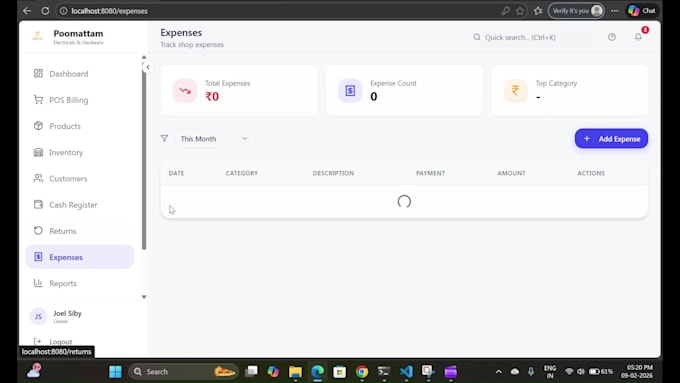The width and height of the screenshot is (680, 383).
Task: Click the taskbar Search box
Action: [x=183, y=372]
